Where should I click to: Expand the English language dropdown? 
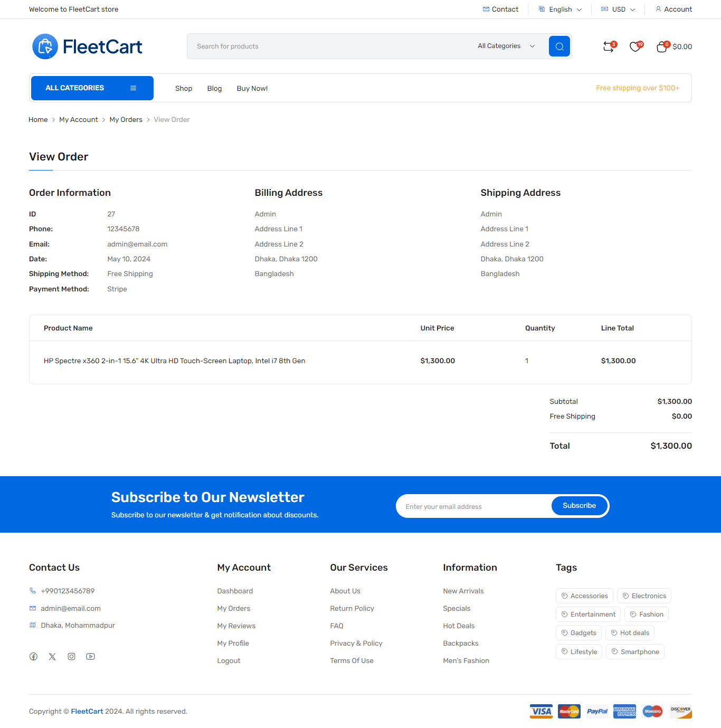coord(561,10)
